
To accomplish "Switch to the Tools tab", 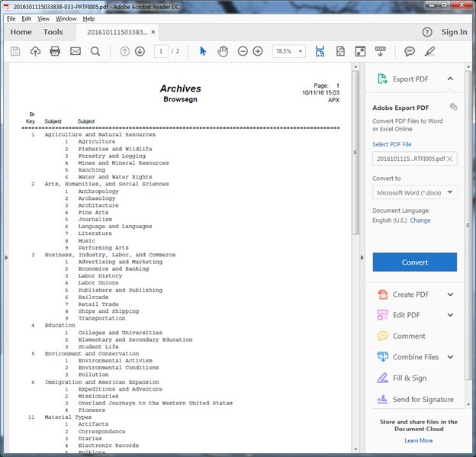I will (x=53, y=32).
